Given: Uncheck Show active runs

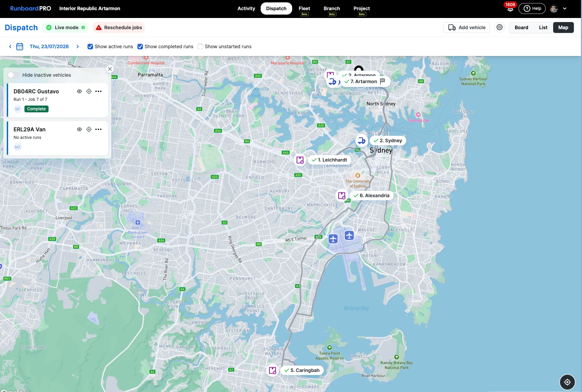Looking at the screenshot, I should pyautogui.click(x=90, y=46).
